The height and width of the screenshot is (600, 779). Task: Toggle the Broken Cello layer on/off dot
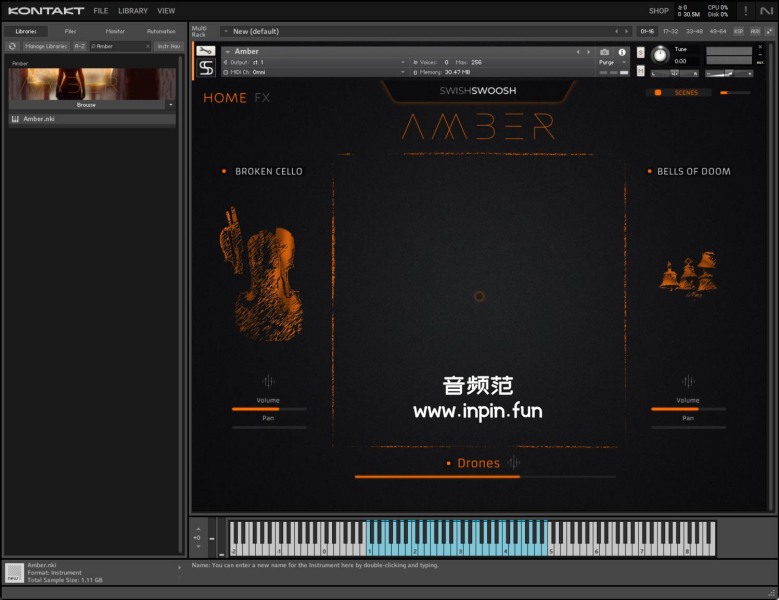click(224, 171)
